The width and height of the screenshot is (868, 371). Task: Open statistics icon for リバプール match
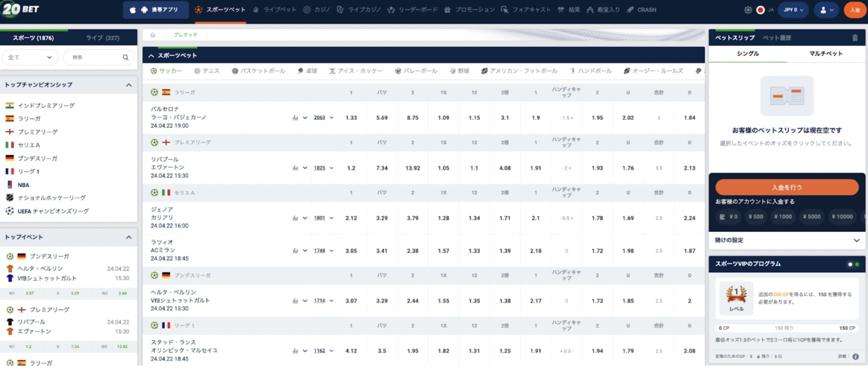pyautogui.click(x=295, y=168)
